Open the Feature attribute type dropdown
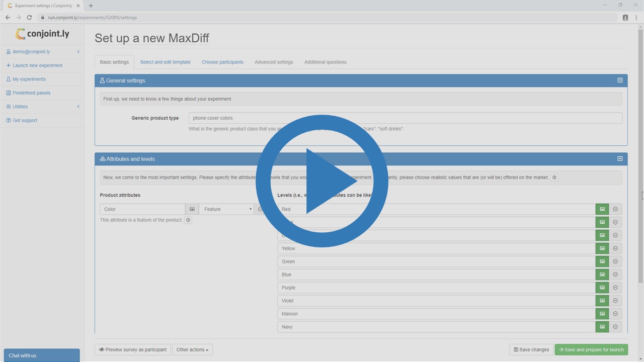The image size is (644, 362). point(226,209)
